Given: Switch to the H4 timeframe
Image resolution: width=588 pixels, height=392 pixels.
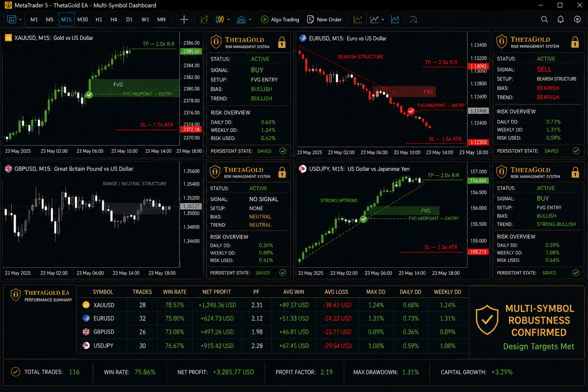Looking at the screenshot, I should coord(114,20).
